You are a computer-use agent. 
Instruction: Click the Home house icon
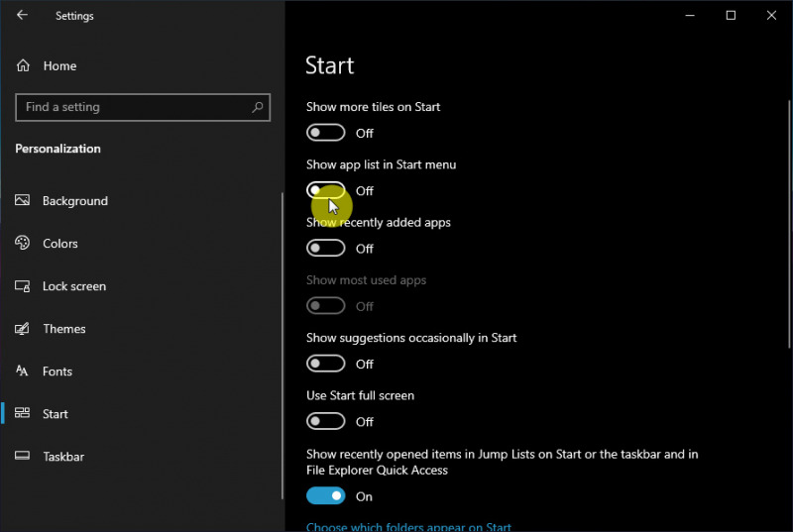pos(23,65)
